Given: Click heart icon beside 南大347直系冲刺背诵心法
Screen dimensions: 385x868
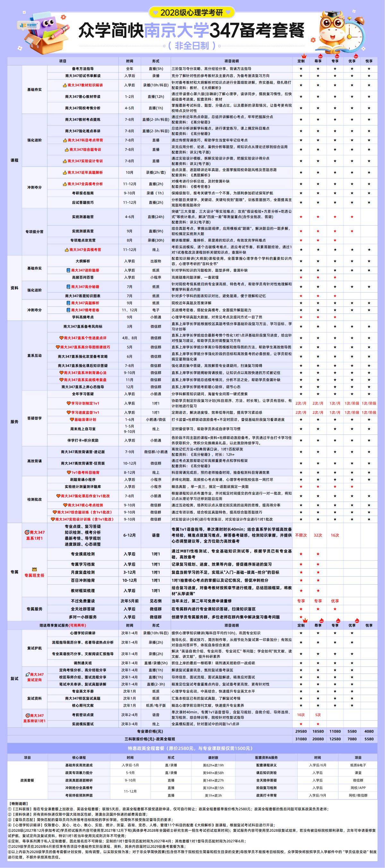Looking at the screenshot, I should (61, 373).
